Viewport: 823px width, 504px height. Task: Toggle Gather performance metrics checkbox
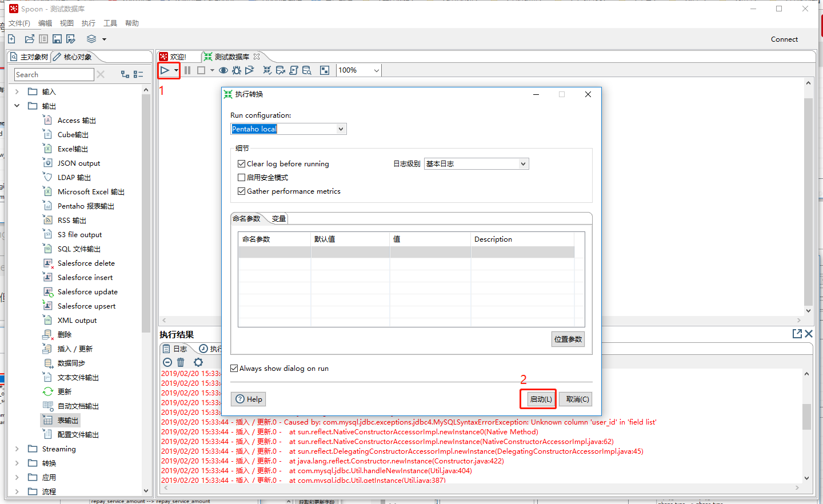(x=241, y=191)
